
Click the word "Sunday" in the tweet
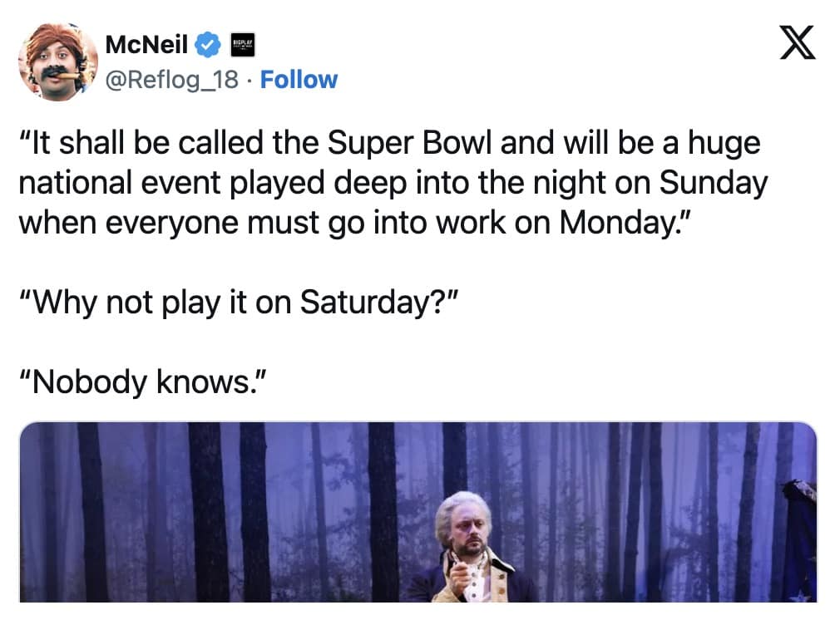point(713,183)
